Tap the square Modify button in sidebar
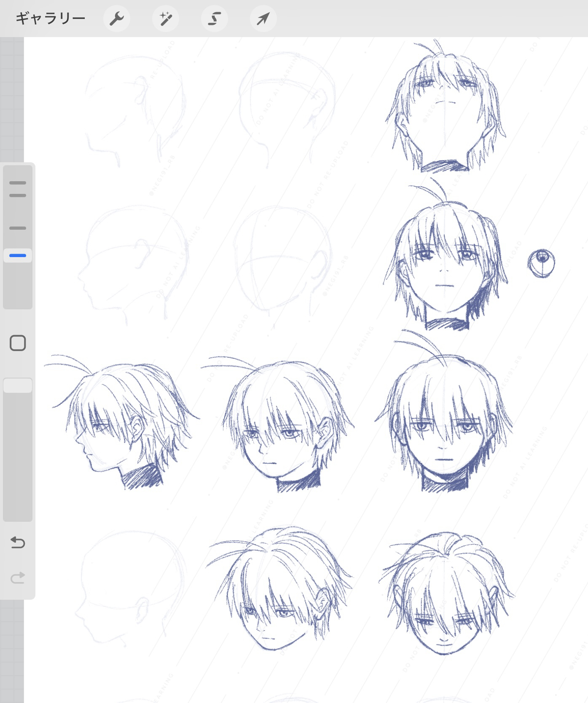Image resolution: width=588 pixels, height=703 pixels. click(x=18, y=343)
